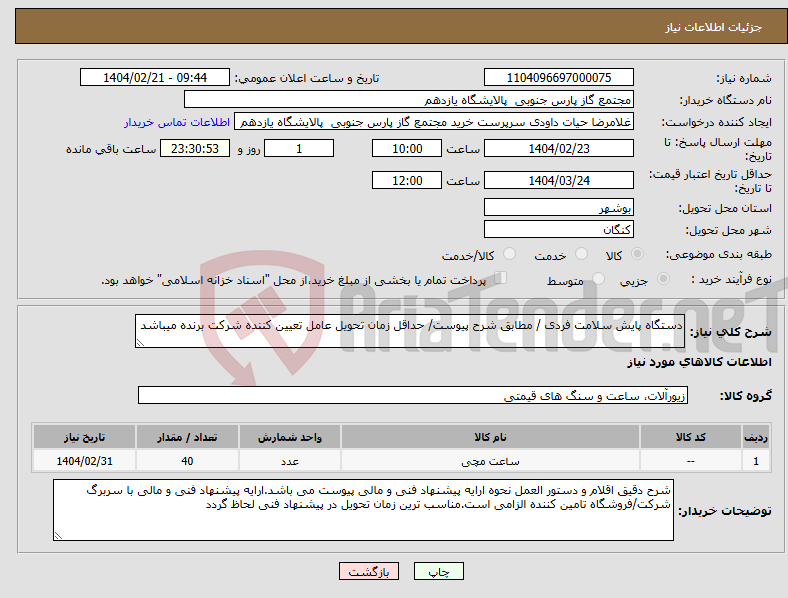This screenshot has height=598, width=788.
Task: Click the deadline time field 10:00
Action: click(x=407, y=148)
